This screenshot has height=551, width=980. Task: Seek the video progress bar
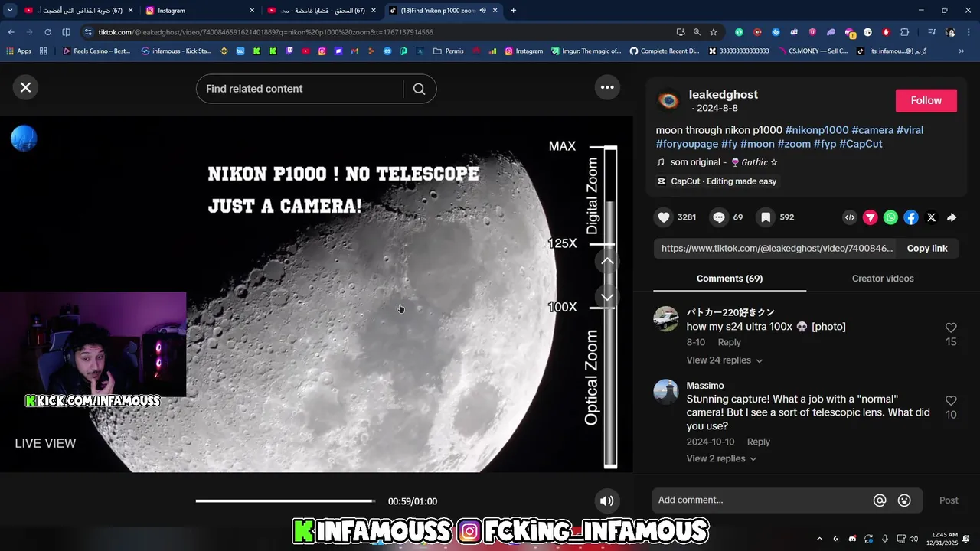(x=286, y=501)
